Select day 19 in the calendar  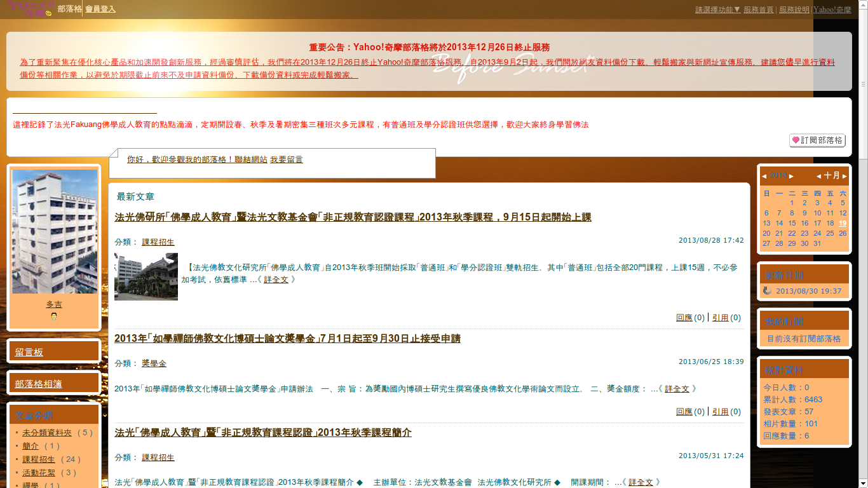click(843, 223)
